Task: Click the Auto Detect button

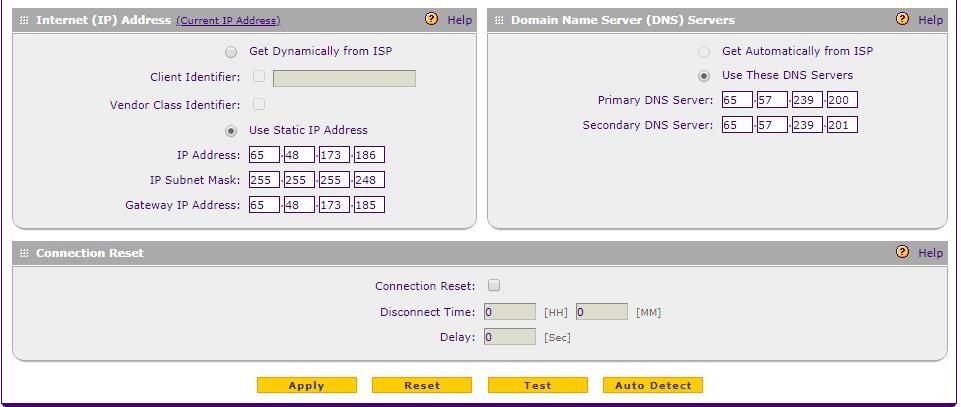Action: coord(653,385)
